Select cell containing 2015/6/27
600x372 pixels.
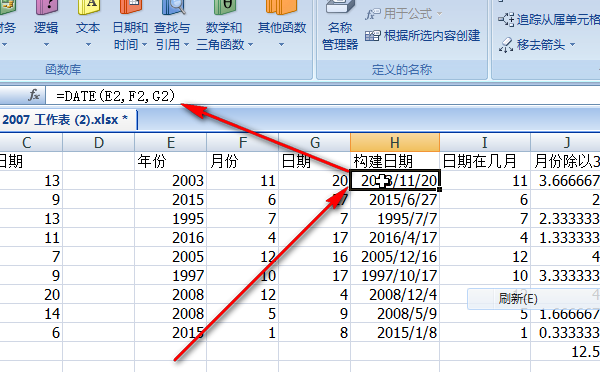395,200
